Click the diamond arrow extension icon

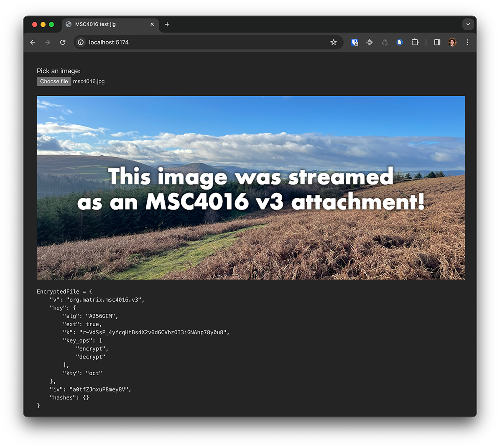tap(370, 42)
